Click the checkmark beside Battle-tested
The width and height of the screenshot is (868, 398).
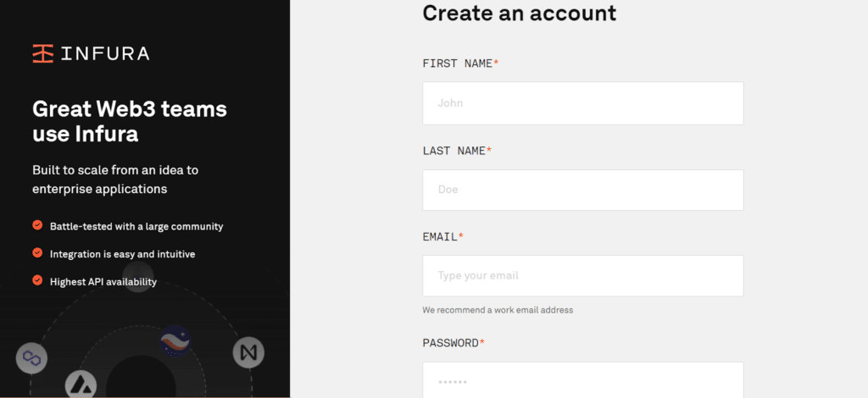37,226
